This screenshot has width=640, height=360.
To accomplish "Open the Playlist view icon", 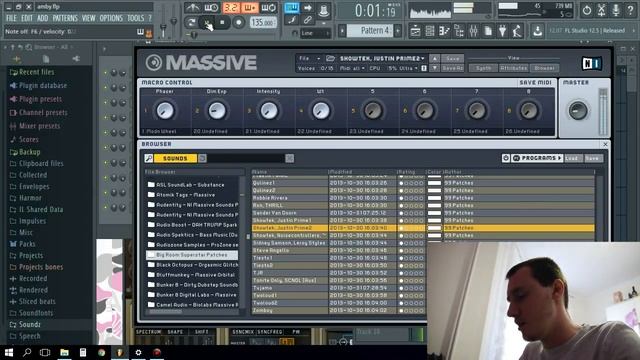I will (x=415, y=31).
